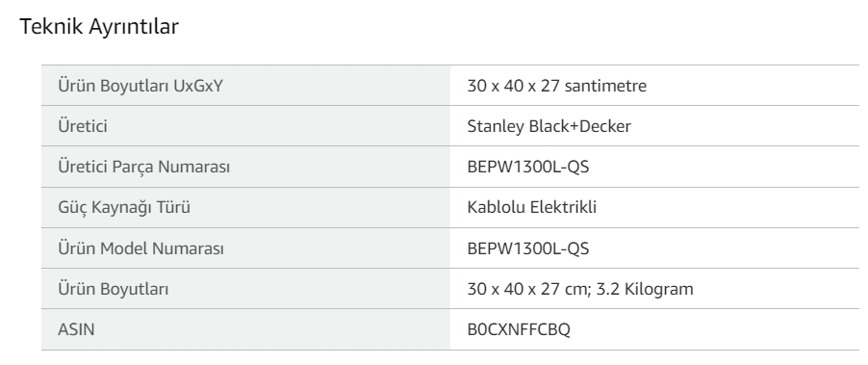Select the Ürün Model Numarası label
This screenshot has height=365, width=868.
141,248
